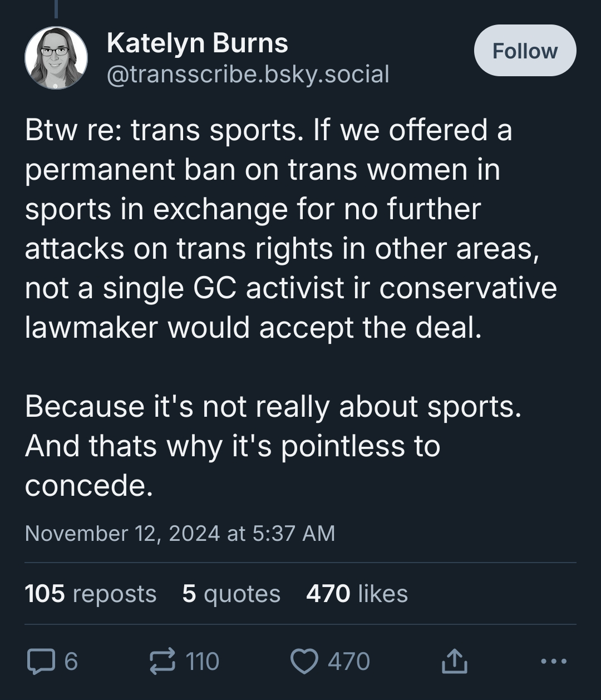Click the final word "concede."
Screen dimensions: 601x700
point(88,486)
